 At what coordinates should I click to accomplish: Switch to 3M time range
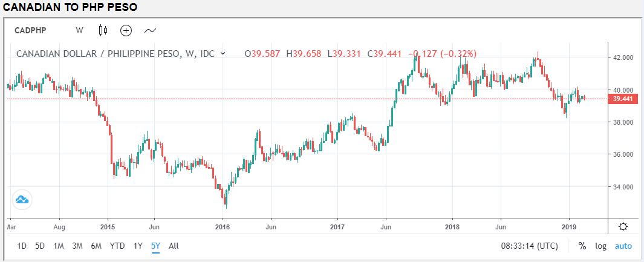point(77,246)
